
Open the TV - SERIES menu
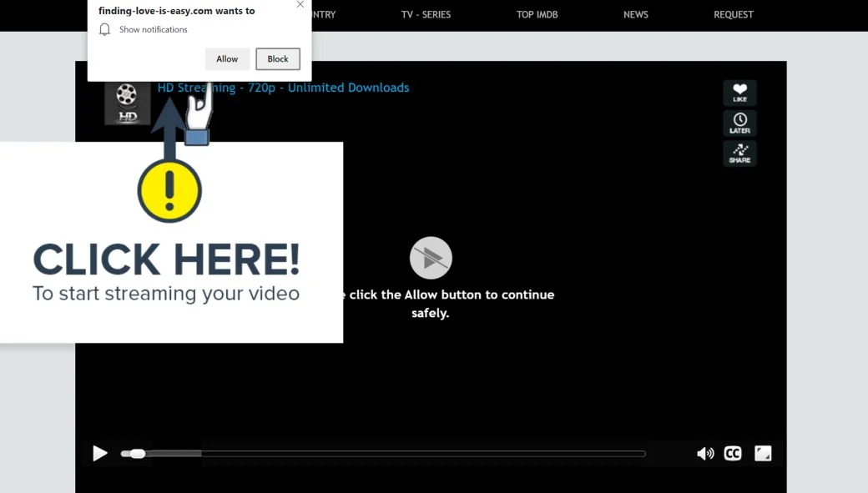point(426,14)
